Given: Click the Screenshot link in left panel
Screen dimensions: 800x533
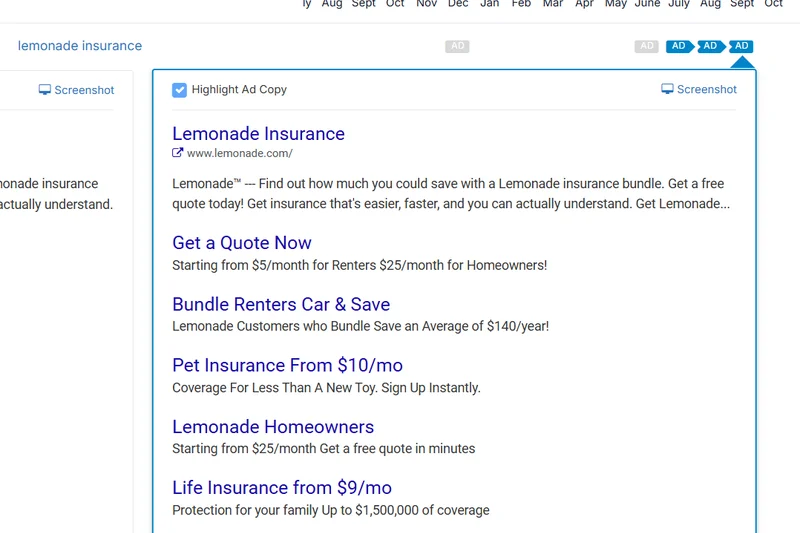Looking at the screenshot, I should (84, 90).
